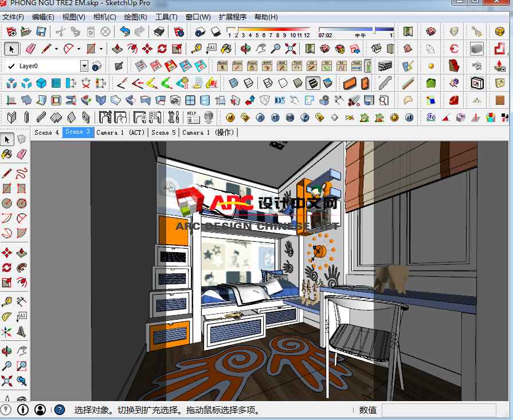Click the Previous View tool
This screenshot has height=420, width=513.
click(x=22, y=380)
